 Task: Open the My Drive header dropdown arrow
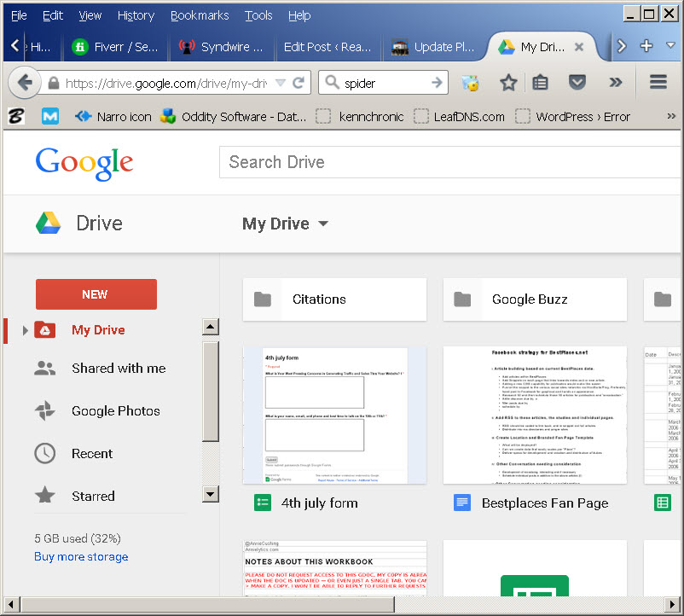323,224
